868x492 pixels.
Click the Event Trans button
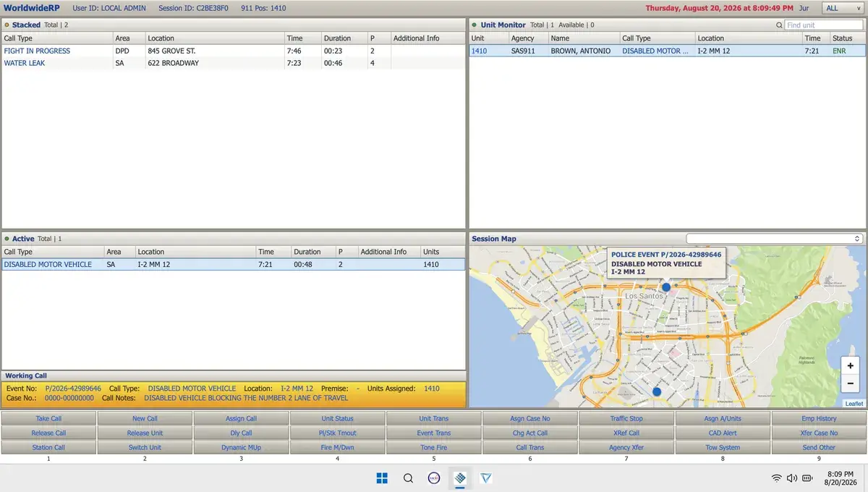click(x=434, y=433)
